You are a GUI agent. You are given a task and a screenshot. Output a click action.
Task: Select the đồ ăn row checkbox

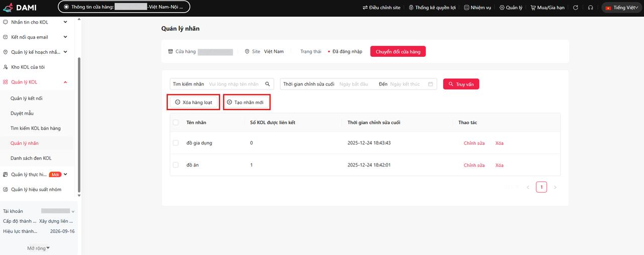pos(176,165)
